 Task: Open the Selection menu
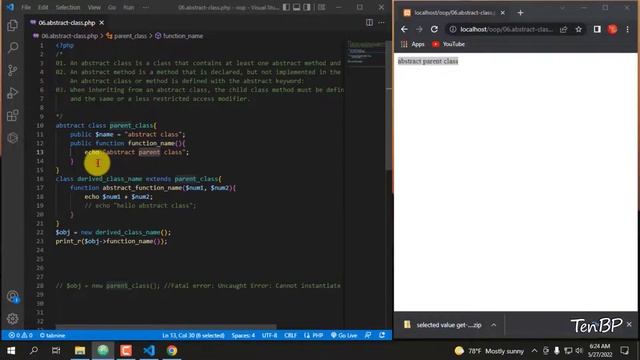tap(68, 7)
